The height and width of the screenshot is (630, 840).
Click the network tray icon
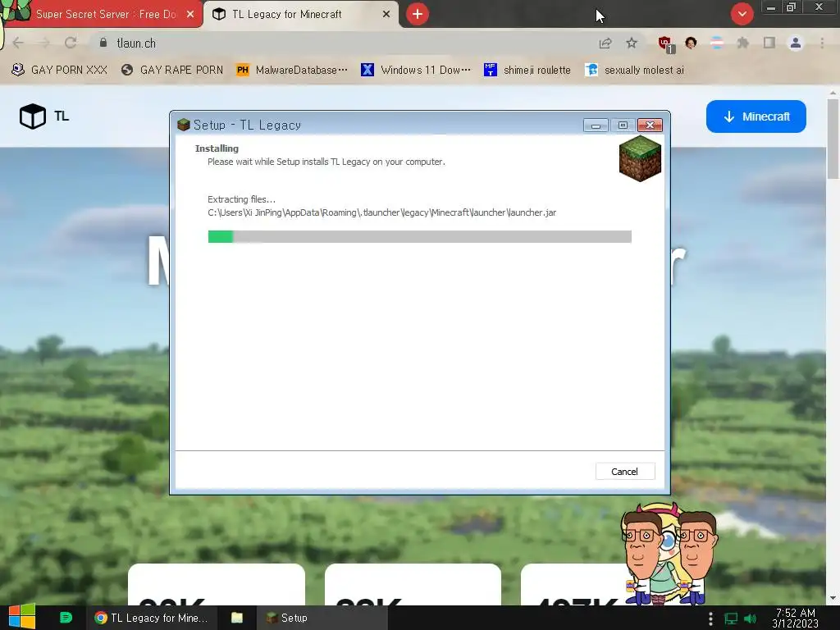pos(731,619)
